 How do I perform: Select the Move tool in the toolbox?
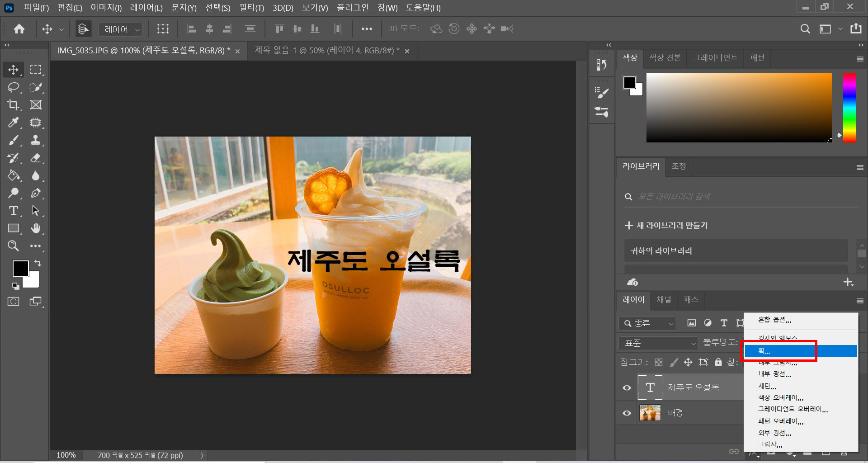tap(13, 70)
